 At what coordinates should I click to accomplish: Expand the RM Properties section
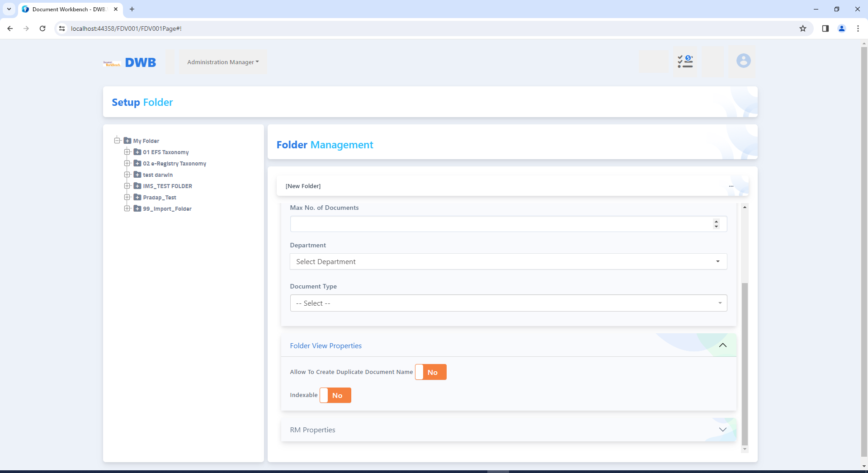coord(722,430)
